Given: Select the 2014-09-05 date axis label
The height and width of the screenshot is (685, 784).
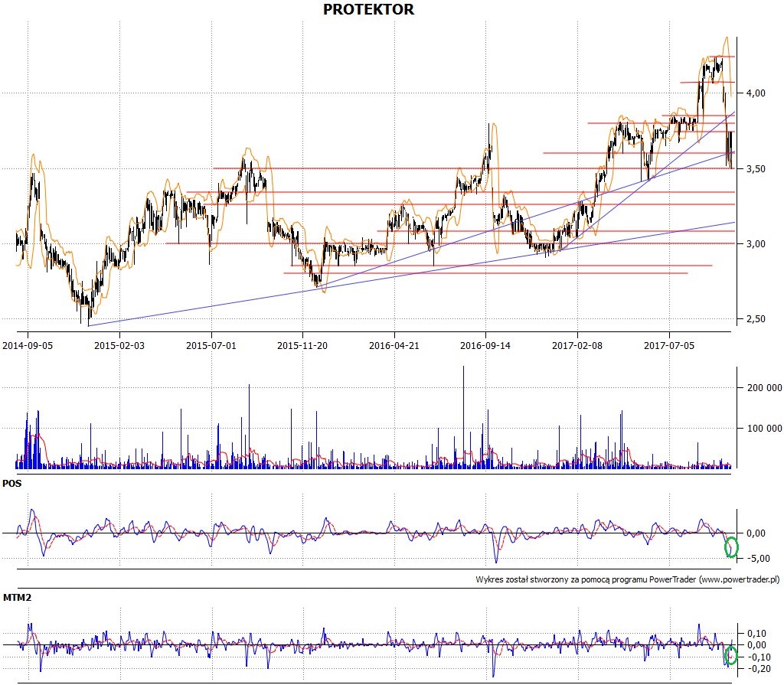Looking at the screenshot, I should (x=28, y=345).
